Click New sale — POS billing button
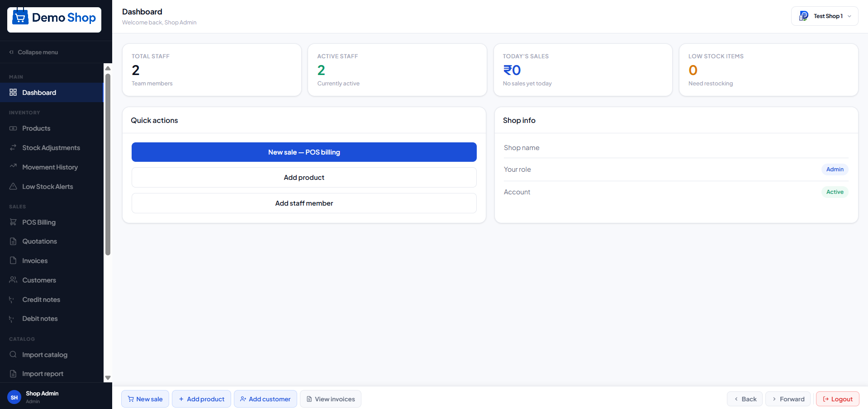The height and width of the screenshot is (409, 868). coord(304,152)
